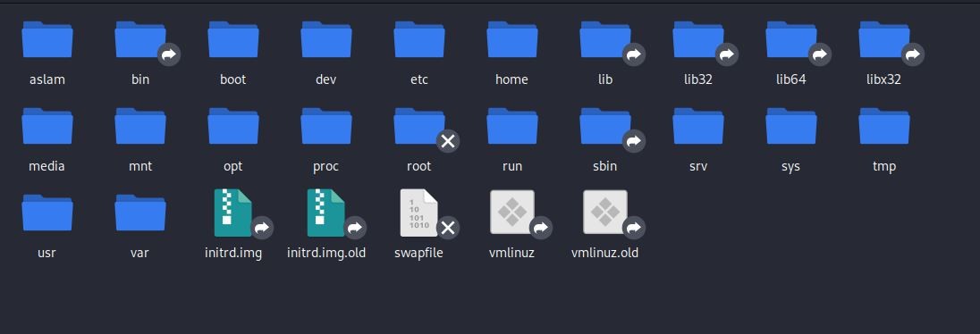
Task: Click the "lib" name label
Action: coord(605,79)
